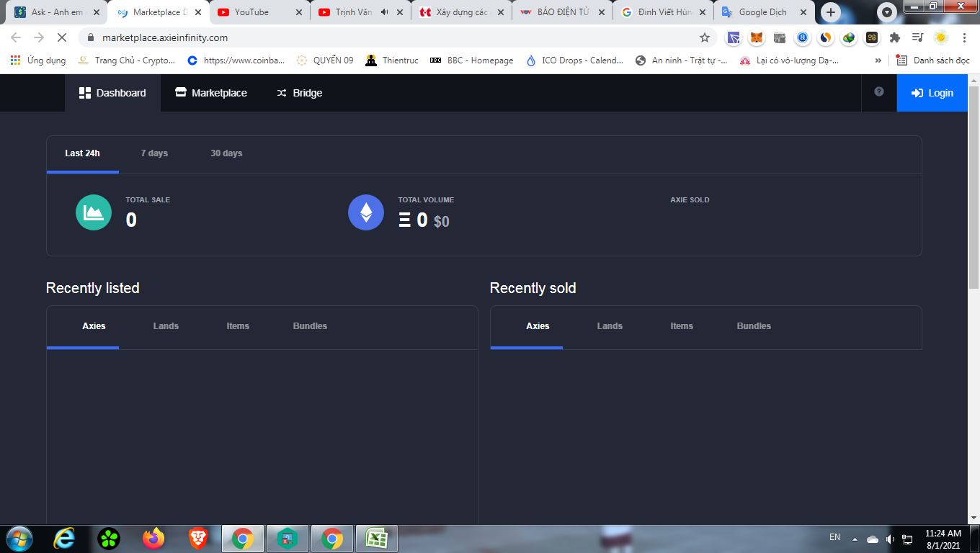980x553 pixels.
Task: Open the Trang Chủ - Crypto bookmark
Action: 127,60
